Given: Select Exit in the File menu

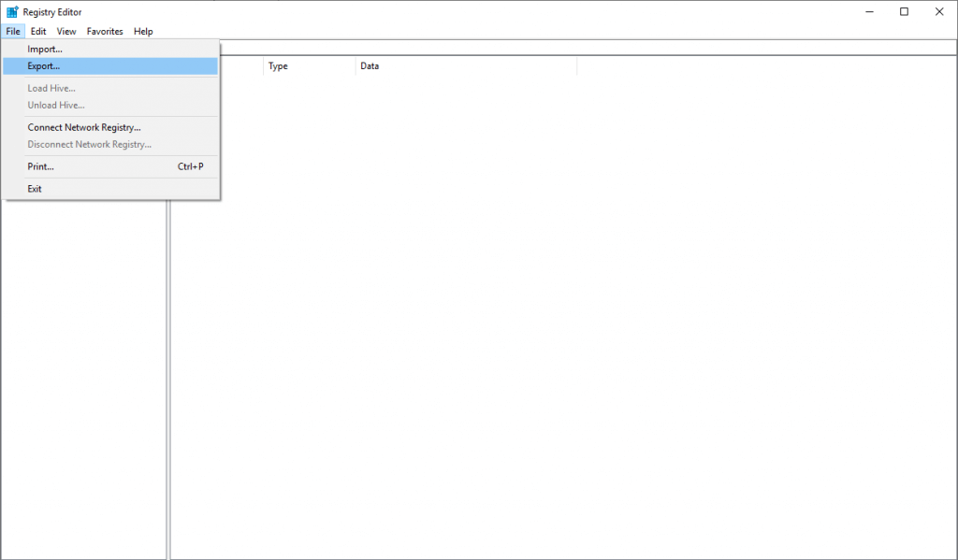Looking at the screenshot, I should [x=110, y=189].
